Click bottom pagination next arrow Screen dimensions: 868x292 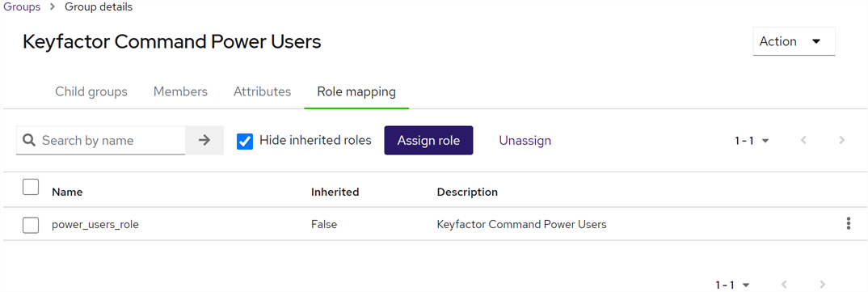pyautogui.click(x=824, y=285)
